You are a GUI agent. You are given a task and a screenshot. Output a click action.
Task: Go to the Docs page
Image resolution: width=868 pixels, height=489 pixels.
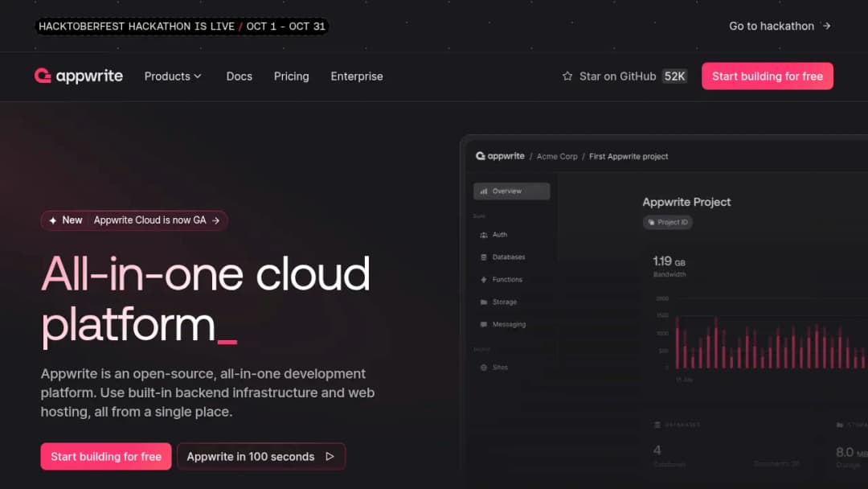pyautogui.click(x=240, y=76)
